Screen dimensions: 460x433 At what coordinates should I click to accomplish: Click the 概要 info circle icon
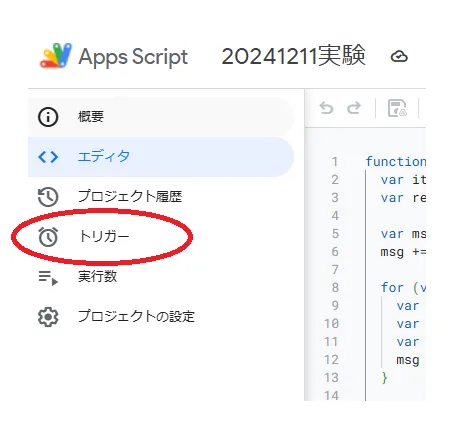pyautogui.click(x=48, y=117)
